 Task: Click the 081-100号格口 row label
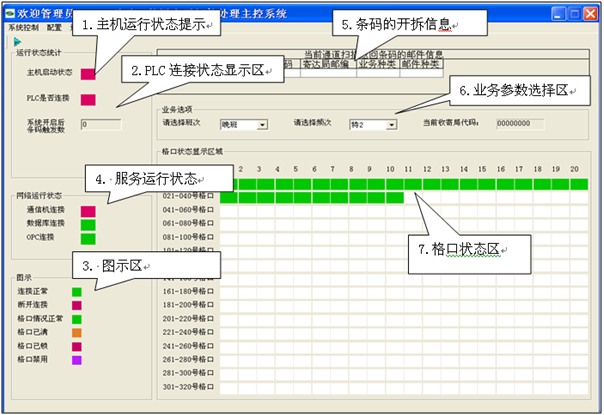tap(188, 237)
